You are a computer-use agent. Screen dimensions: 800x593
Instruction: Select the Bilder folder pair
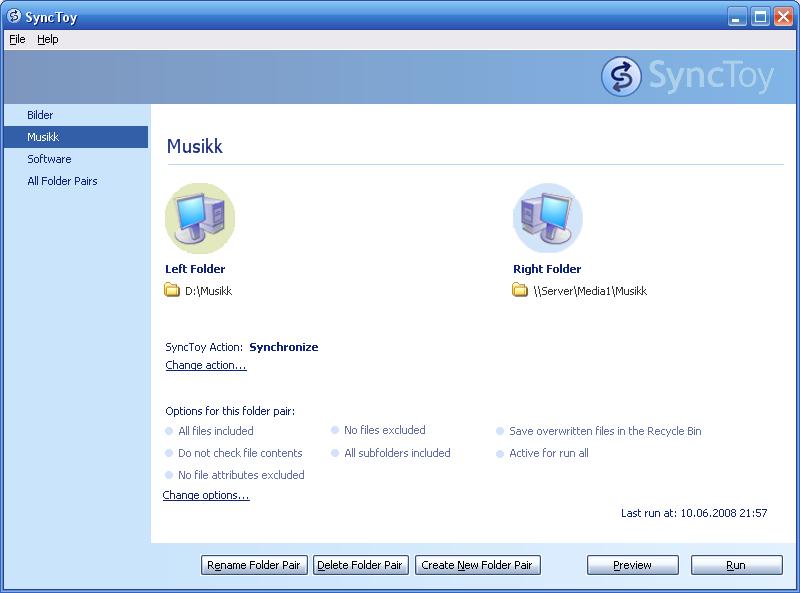(76, 115)
